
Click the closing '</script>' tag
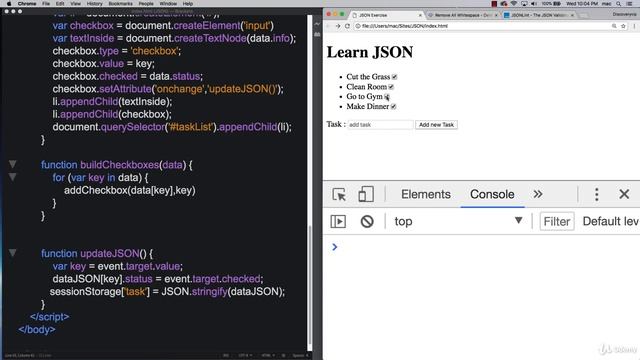pyautogui.click(x=49, y=317)
